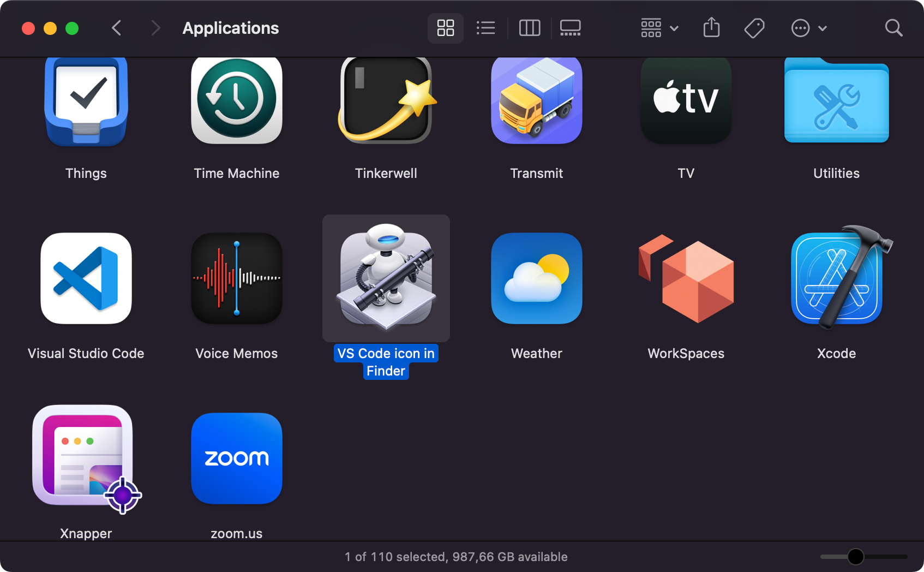The width and height of the screenshot is (924, 572).
Task: Go back to previous folder
Action: tap(116, 28)
